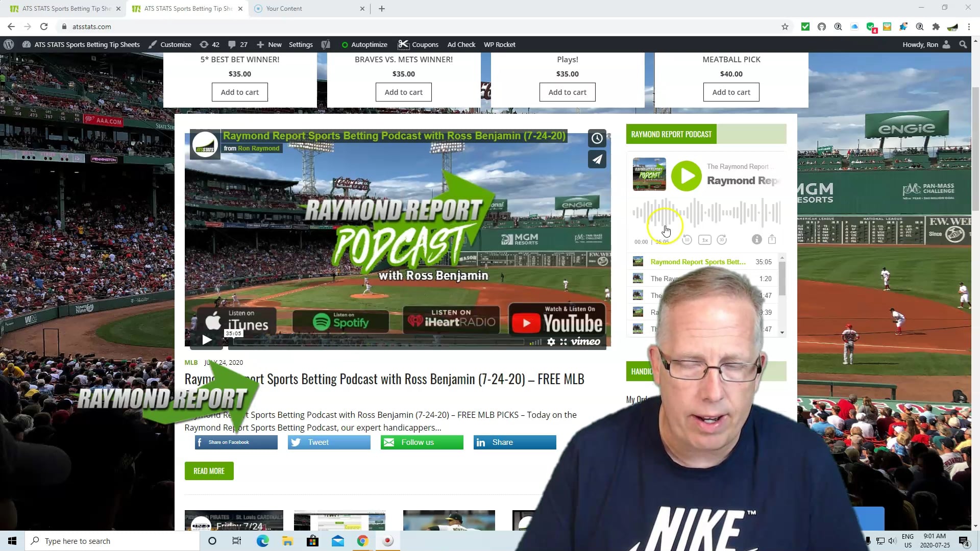The height and width of the screenshot is (551, 980).
Task: Open the podcast post title link
Action: (384, 379)
